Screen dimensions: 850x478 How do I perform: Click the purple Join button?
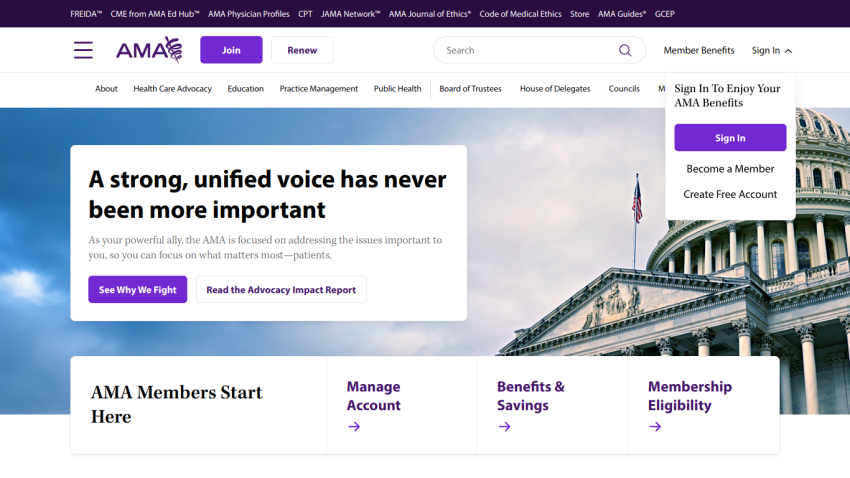pyautogui.click(x=231, y=50)
